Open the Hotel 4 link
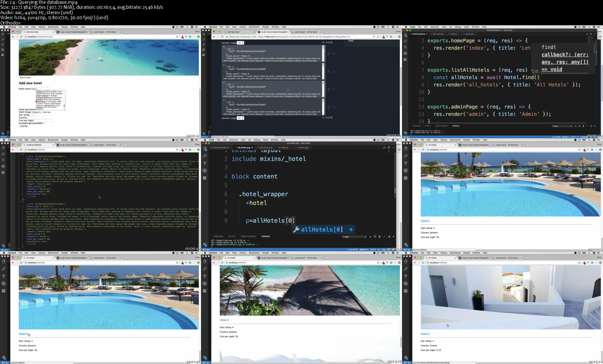The height and width of the screenshot is (364, 603). [x=224, y=320]
